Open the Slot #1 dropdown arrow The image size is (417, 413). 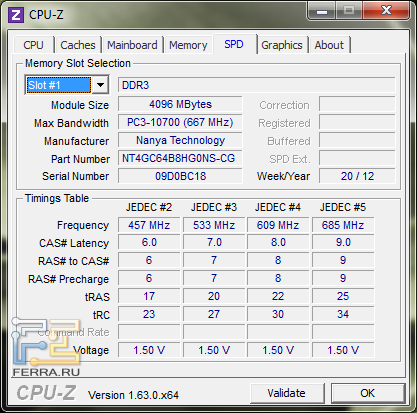click(100, 85)
